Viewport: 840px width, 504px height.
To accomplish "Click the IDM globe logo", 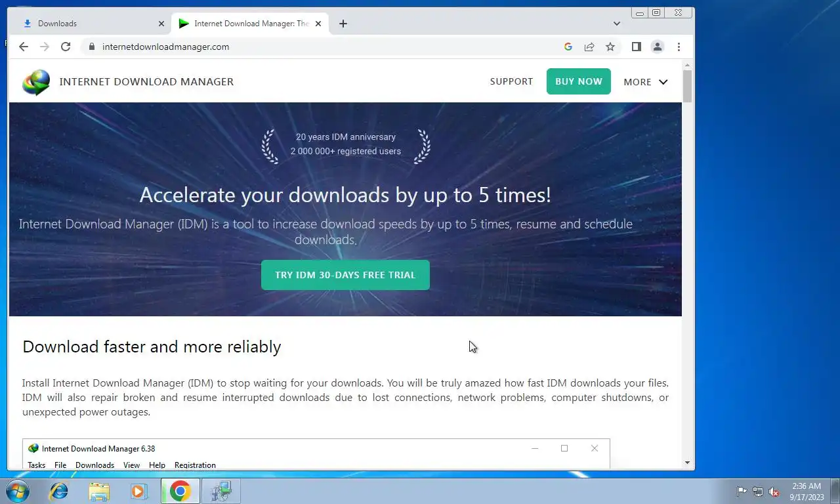I will point(36,82).
